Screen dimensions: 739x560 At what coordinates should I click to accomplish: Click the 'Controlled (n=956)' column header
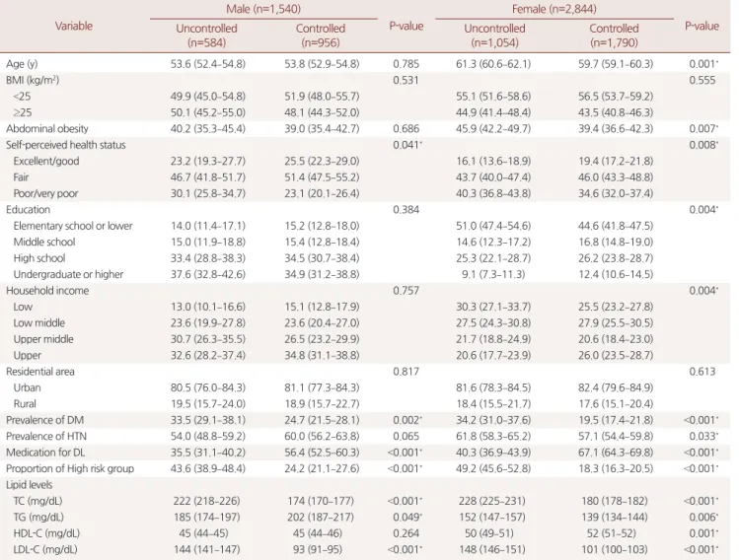(321, 35)
